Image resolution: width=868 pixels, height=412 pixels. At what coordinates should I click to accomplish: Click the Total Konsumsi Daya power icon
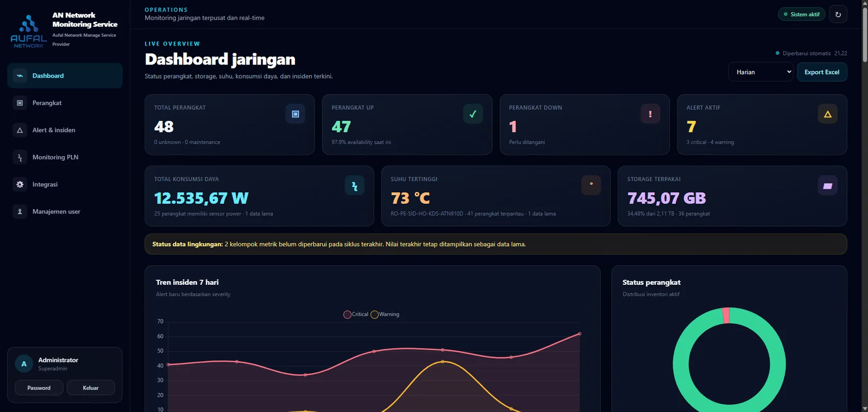[354, 186]
